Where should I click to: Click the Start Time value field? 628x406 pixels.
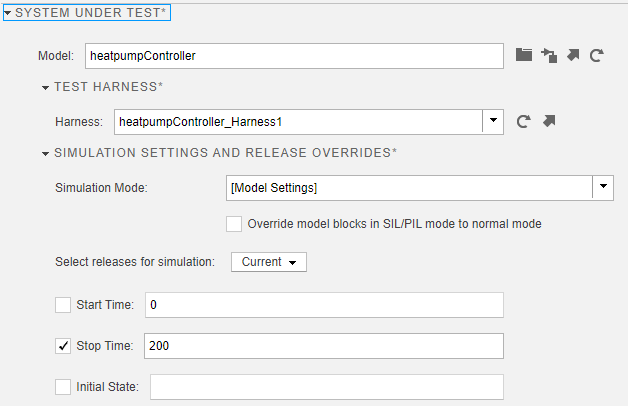(x=323, y=304)
